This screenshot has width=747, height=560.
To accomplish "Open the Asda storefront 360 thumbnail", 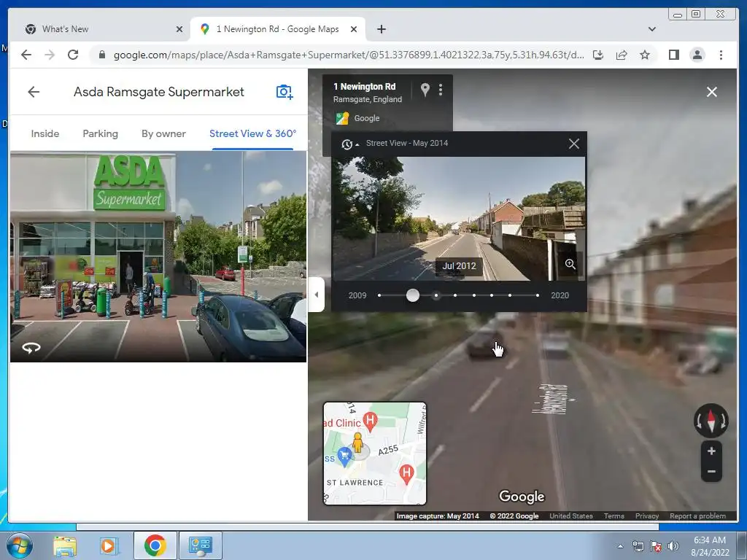I will coord(158,257).
